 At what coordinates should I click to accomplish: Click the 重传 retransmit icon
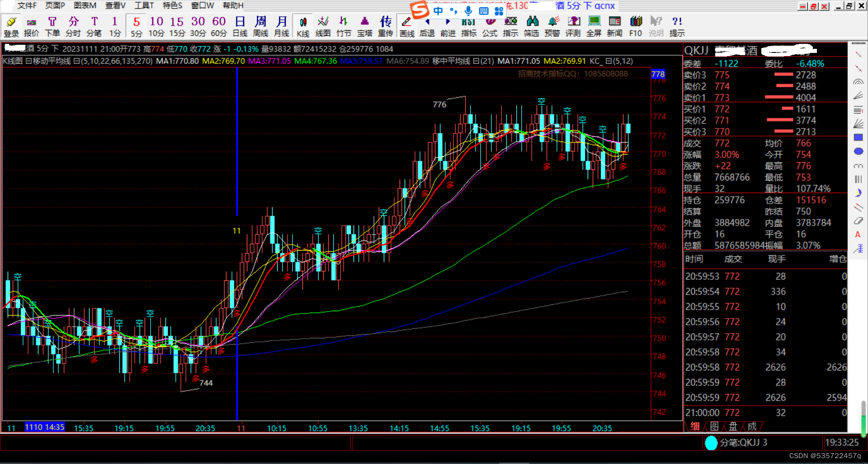(386, 26)
